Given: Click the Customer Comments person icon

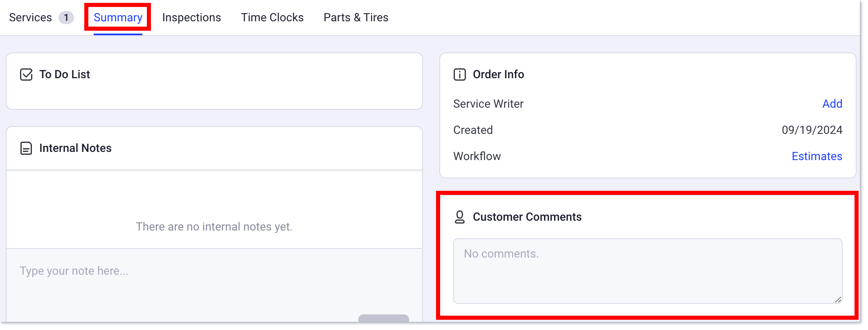Looking at the screenshot, I should coord(460,217).
